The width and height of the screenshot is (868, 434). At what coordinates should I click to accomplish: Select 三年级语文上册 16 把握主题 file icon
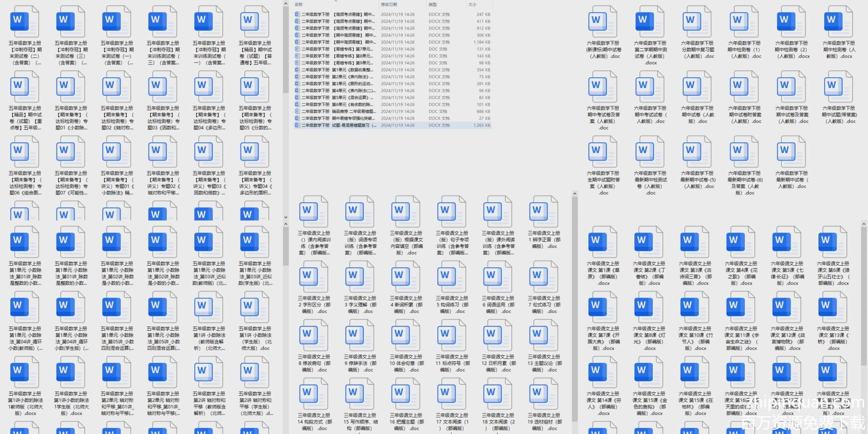click(406, 394)
